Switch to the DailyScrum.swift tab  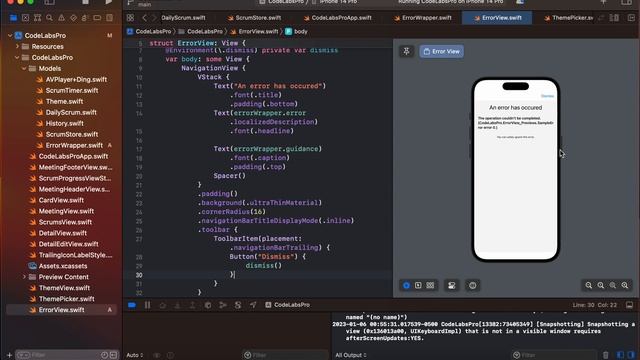click(x=183, y=18)
